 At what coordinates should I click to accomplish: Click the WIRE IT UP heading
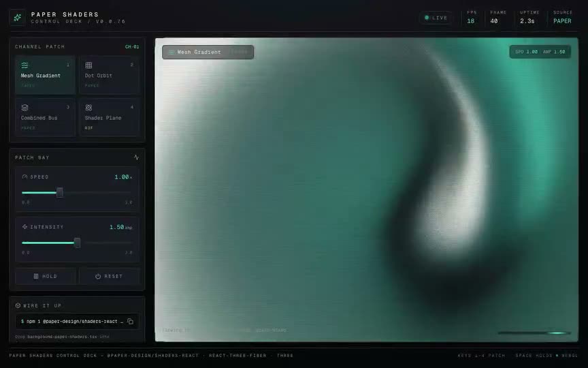pos(42,306)
